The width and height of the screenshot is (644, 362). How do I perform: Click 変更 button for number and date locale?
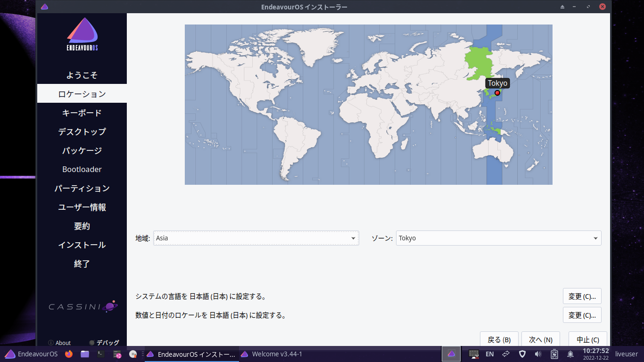582,315
